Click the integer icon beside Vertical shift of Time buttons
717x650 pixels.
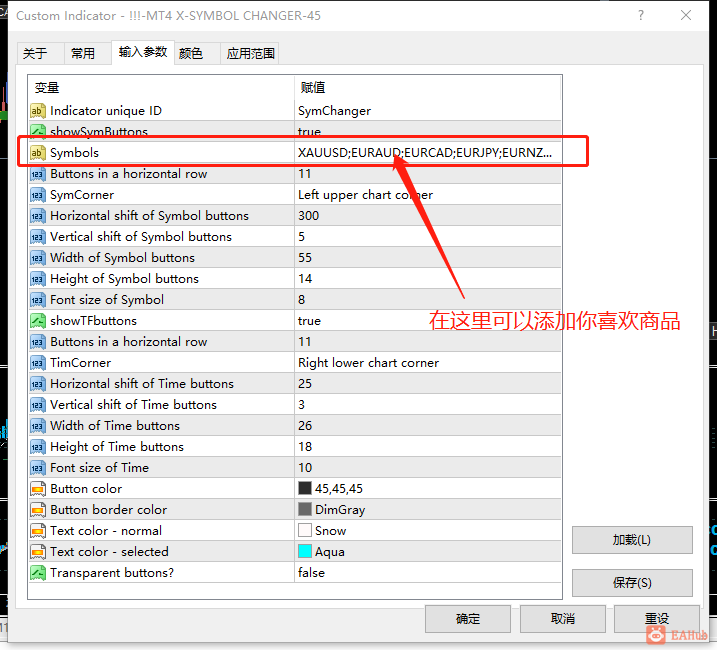pos(38,405)
